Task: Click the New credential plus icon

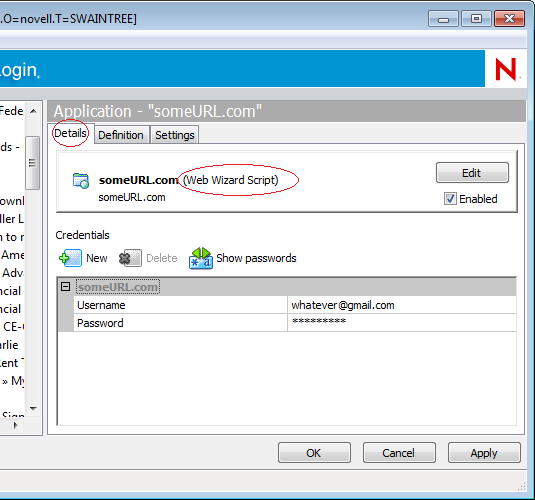Action: (x=70, y=258)
